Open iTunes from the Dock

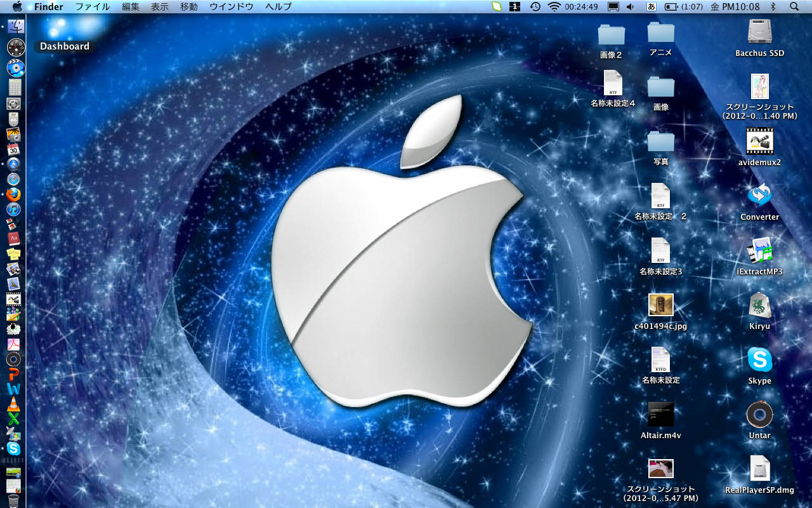click(x=14, y=209)
